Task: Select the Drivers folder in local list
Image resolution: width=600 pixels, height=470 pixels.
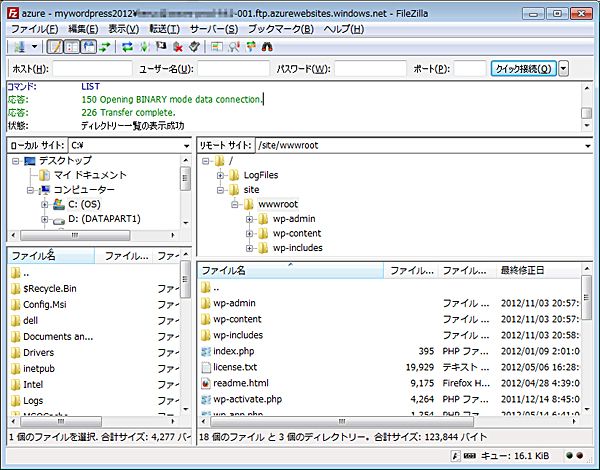Action: [x=94, y=353]
